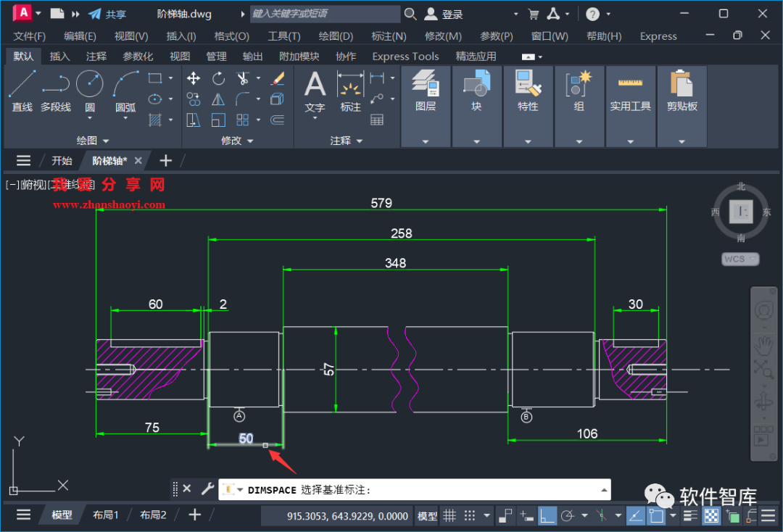Viewport: 783px width, 532px height.
Task: Select the Line (直线) tool
Action: click(x=22, y=91)
